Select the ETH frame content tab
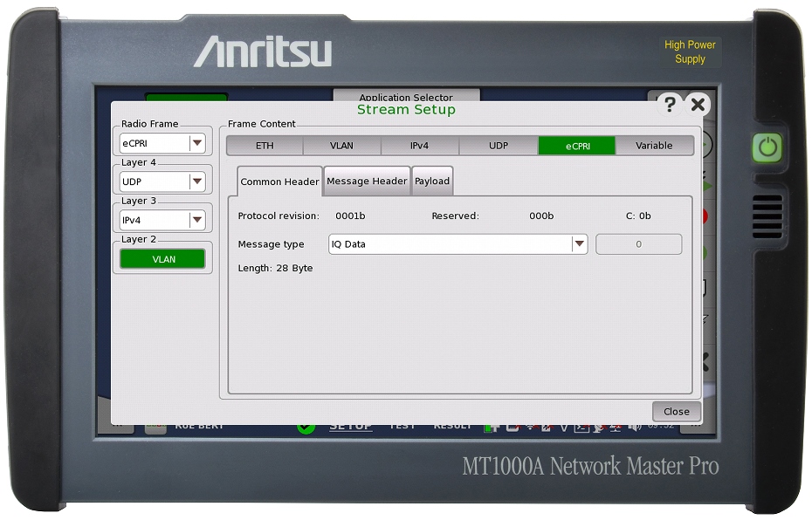The height and width of the screenshot is (520, 812). tap(265, 146)
